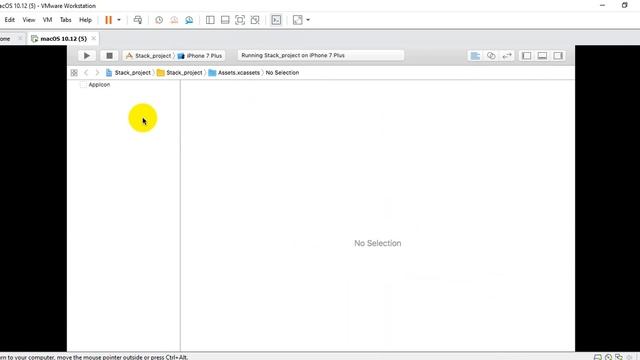
Task: Open the VMware Help menu
Action: click(85, 20)
